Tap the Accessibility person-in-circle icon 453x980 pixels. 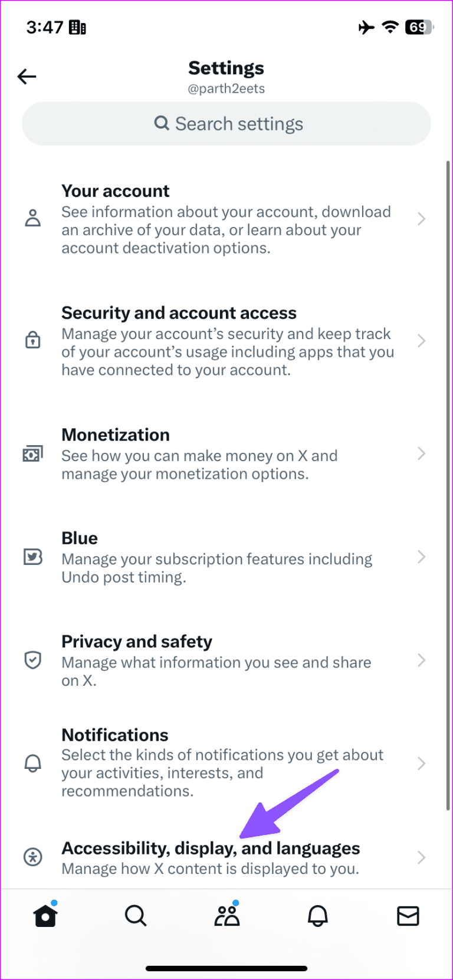pyautogui.click(x=33, y=857)
